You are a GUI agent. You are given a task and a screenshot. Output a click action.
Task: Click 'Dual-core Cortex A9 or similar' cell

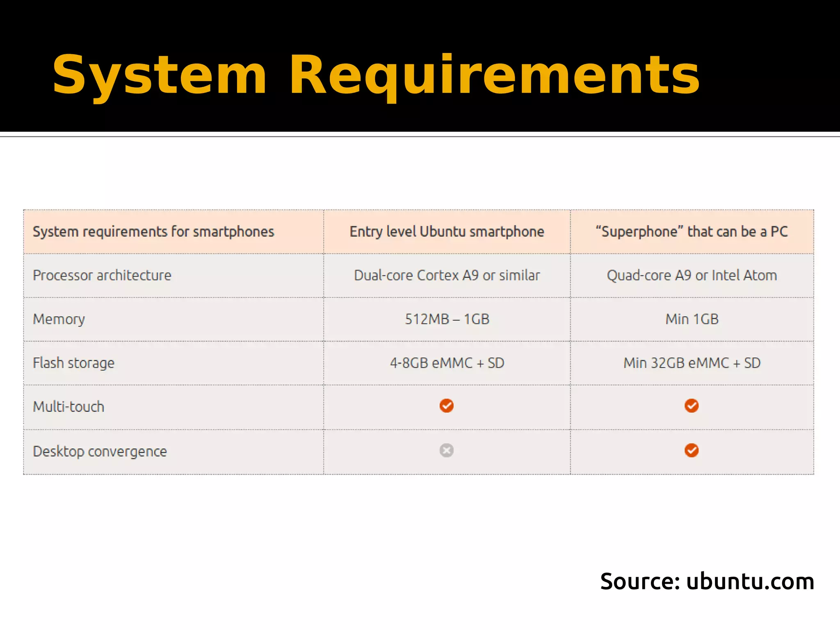click(x=447, y=275)
